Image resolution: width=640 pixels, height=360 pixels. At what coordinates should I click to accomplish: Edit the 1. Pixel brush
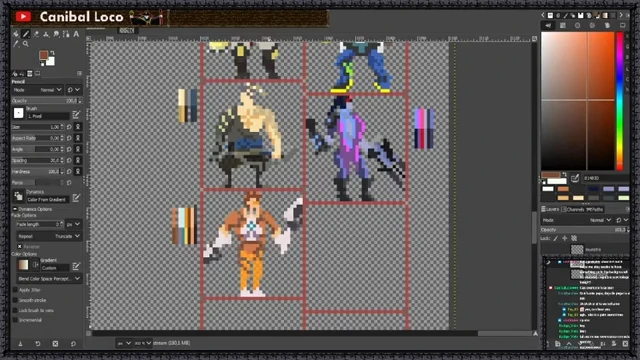click(76, 114)
